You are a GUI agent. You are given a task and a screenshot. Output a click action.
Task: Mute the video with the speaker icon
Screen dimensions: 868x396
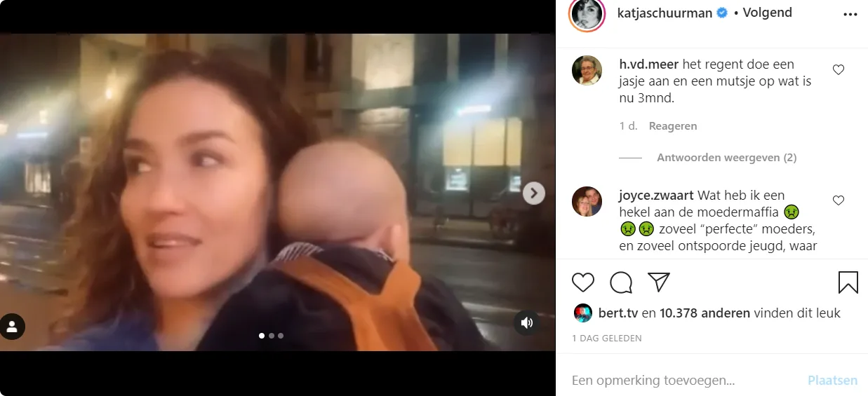point(527,322)
